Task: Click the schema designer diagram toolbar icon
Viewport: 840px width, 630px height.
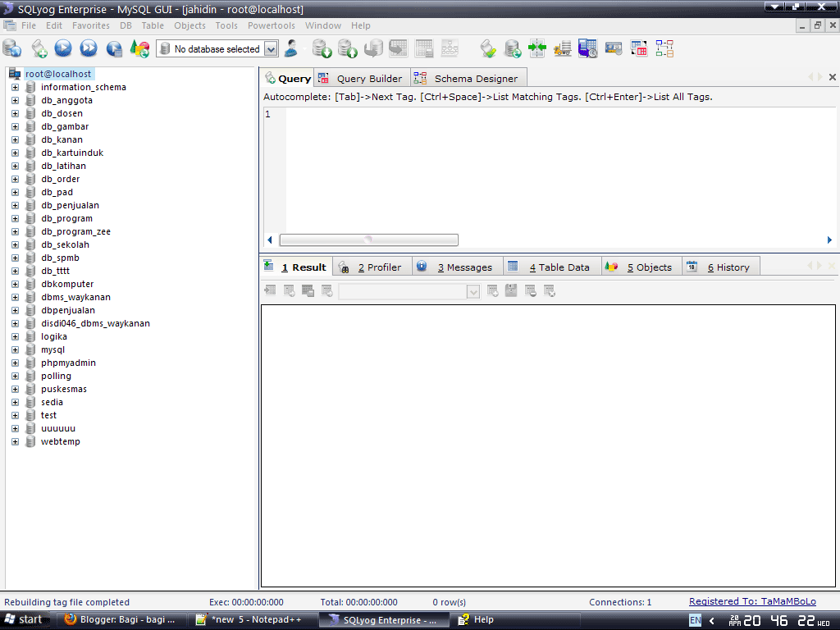Action: [x=664, y=48]
